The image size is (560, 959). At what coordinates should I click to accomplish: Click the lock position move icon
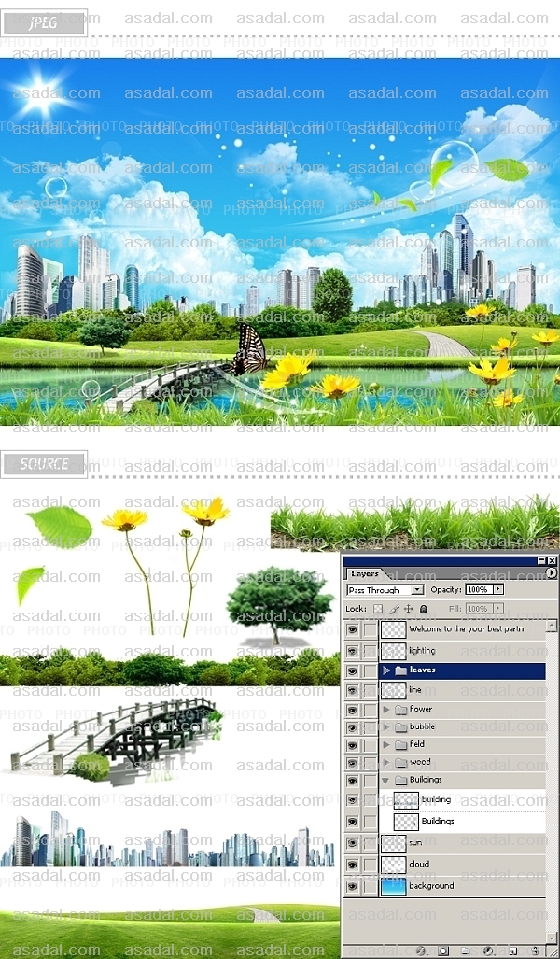coord(408,609)
